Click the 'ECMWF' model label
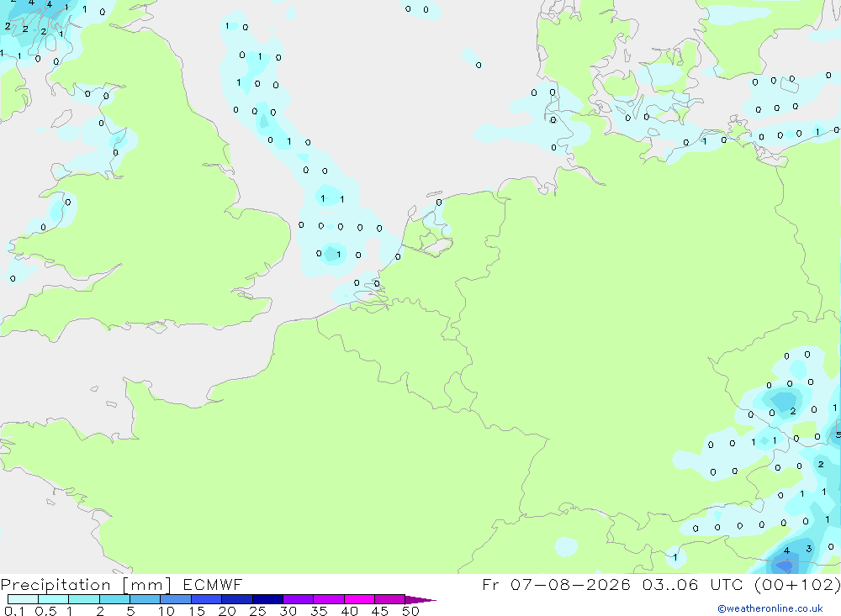The image size is (841, 616). [213, 585]
